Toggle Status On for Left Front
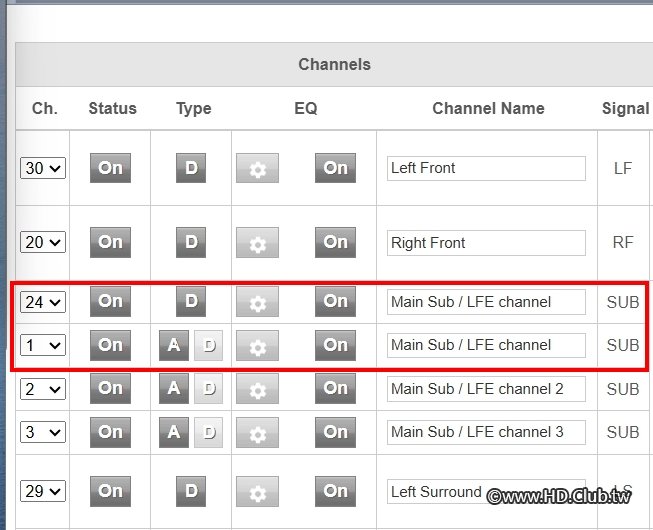The height and width of the screenshot is (530, 653). point(110,168)
